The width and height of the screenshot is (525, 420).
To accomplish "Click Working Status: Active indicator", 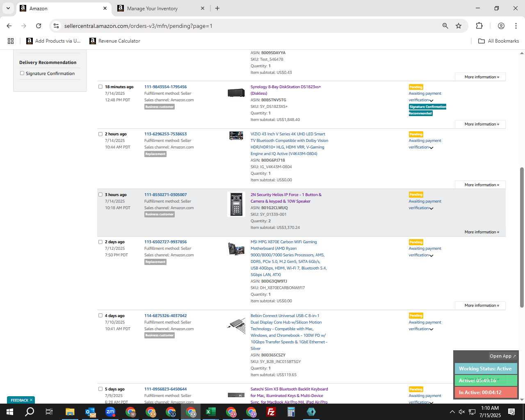I will [486, 369].
